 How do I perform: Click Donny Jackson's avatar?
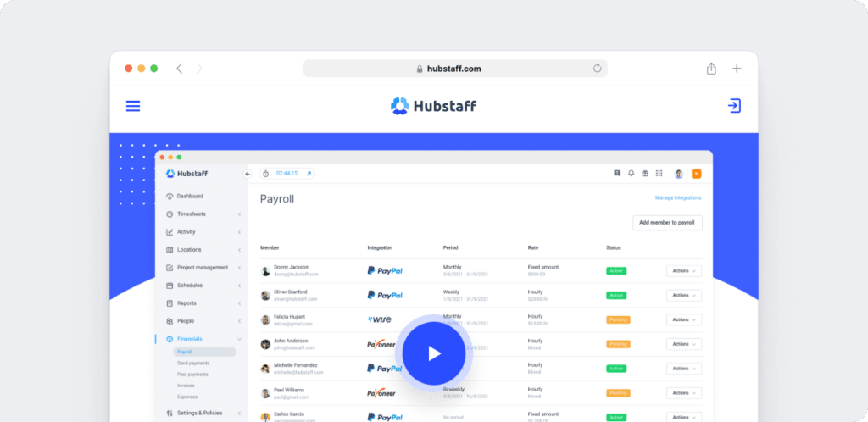click(x=265, y=271)
